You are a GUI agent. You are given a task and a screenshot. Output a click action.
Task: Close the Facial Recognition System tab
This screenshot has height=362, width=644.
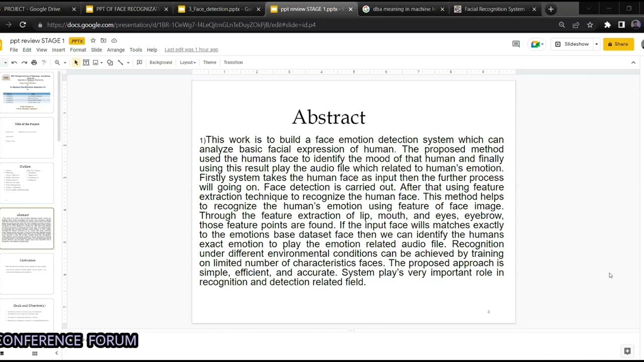coord(534,9)
